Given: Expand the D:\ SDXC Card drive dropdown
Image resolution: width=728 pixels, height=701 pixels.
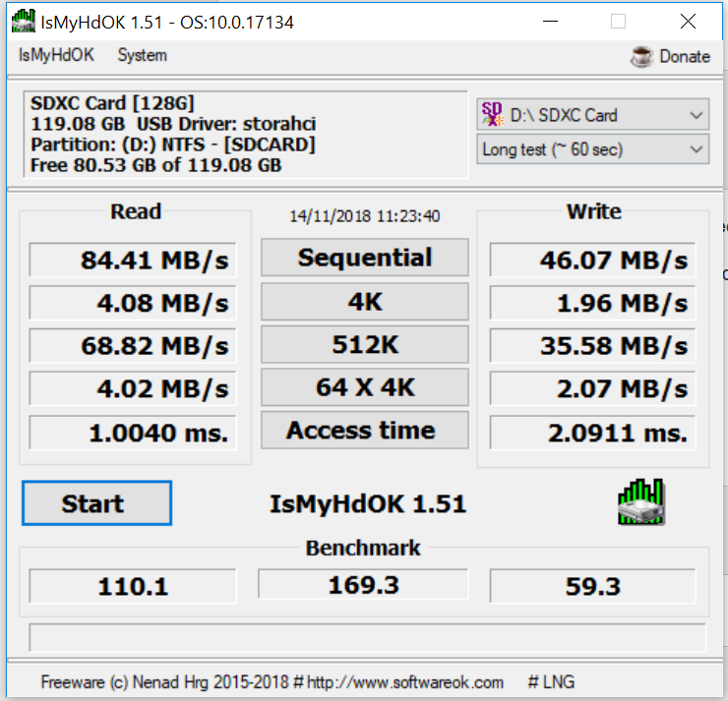Looking at the screenshot, I should pos(593,115).
